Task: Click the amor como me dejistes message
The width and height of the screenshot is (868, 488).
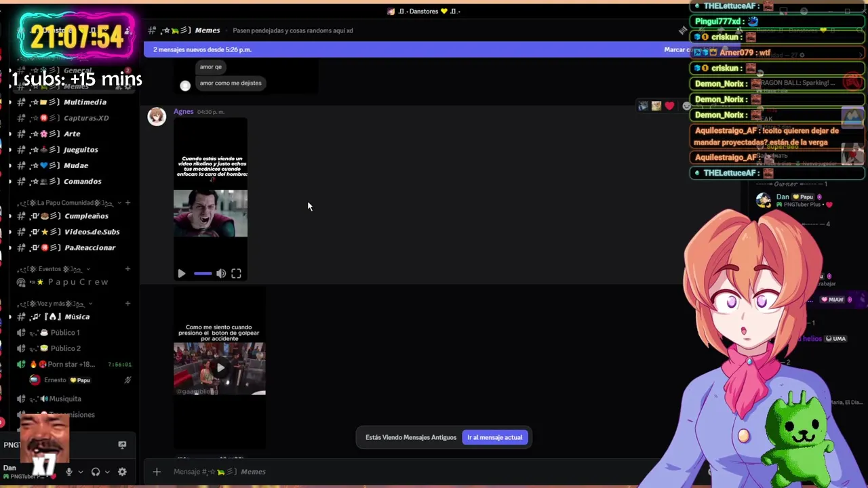Action: [x=231, y=83]
